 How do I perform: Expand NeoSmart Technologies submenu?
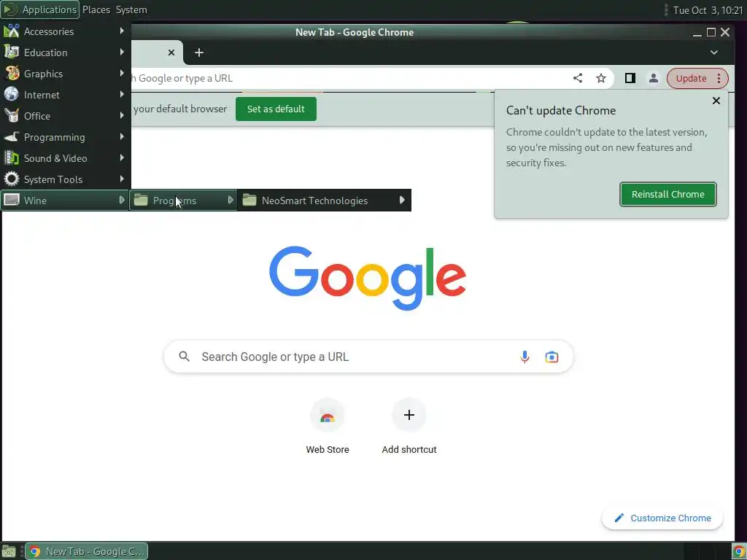point(324,201)
